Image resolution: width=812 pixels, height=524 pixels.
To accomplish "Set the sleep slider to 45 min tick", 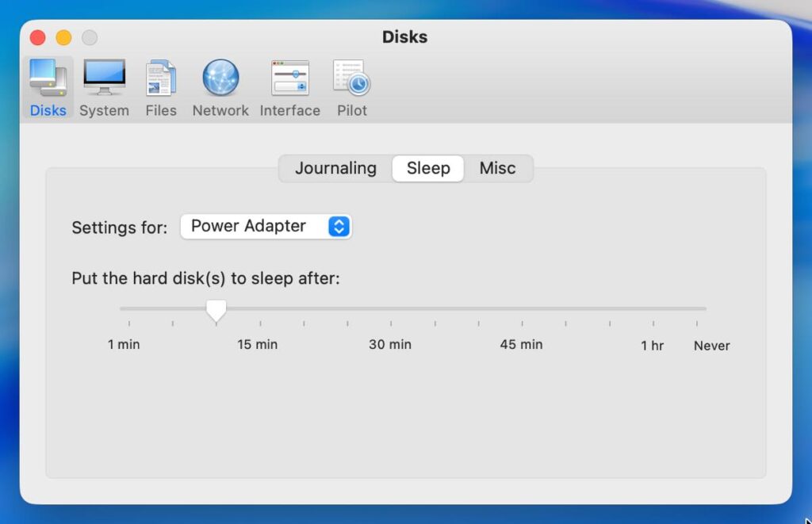I will pyautogui.click(x=522, y=309).
